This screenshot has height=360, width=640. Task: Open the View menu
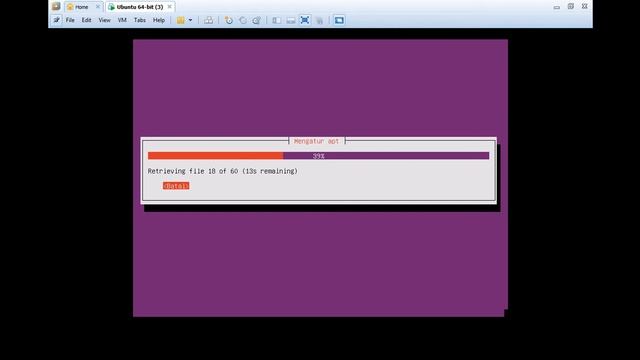pos(104,20)
